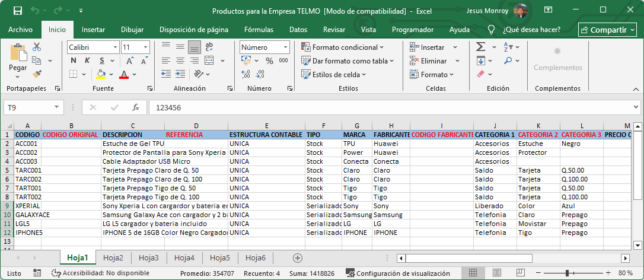Image resolution: width=644 pixels, height=280 pixels.
Task: Click the accounting number format icon
Action: pyautogui.click(x=246, y=61)
